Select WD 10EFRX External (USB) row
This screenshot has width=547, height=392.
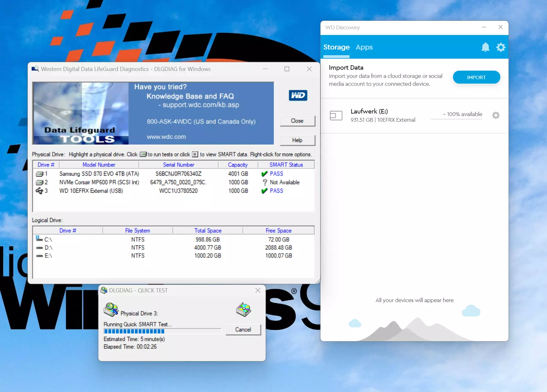(174, 191)
